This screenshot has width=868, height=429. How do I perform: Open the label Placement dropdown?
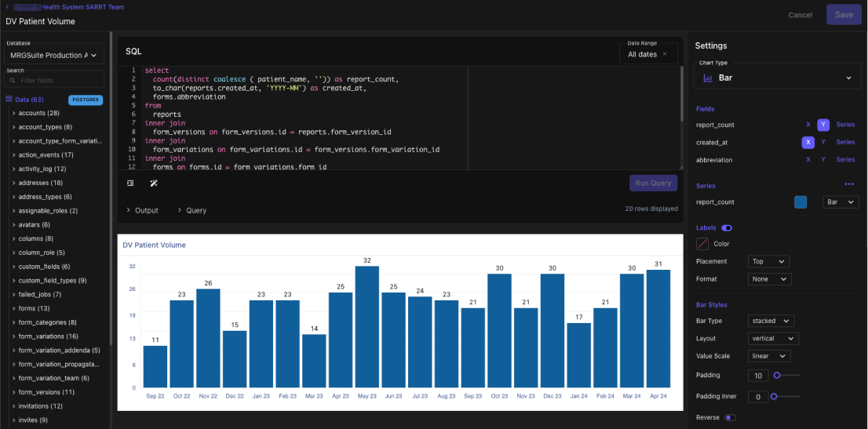pos(769,261)
